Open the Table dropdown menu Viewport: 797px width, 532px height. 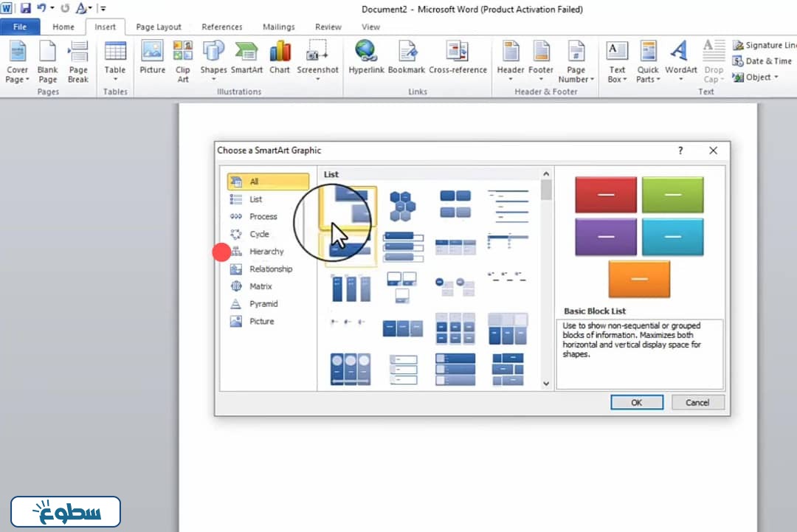click(x=115, y=61)
